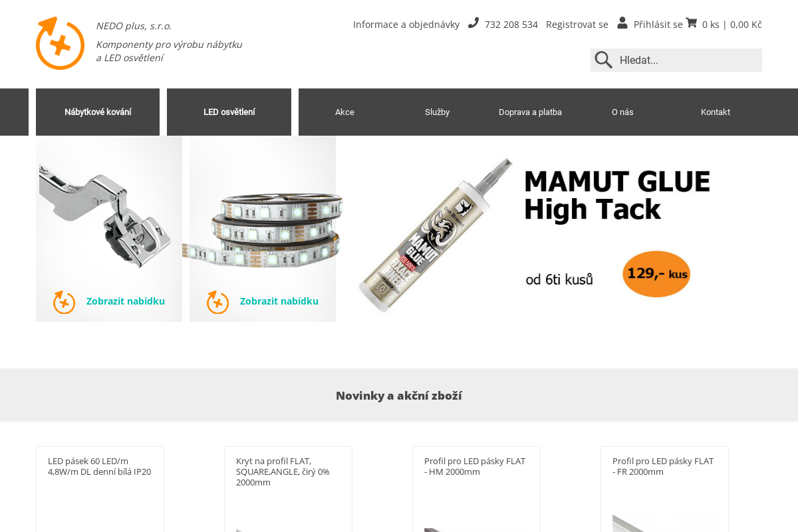798x532 pixels.
Task: Open product Profil pro LED pásky FLAT - HM
Action: (475, 466)
